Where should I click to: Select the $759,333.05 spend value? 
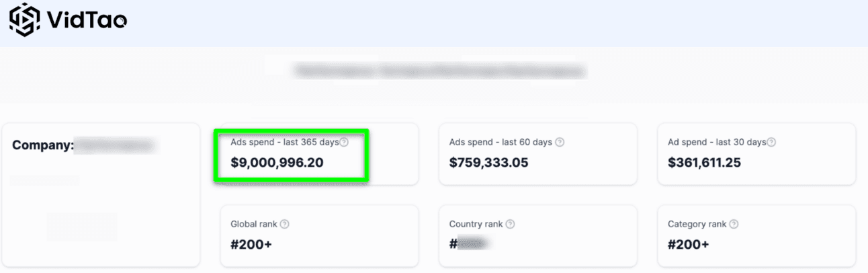489,163
